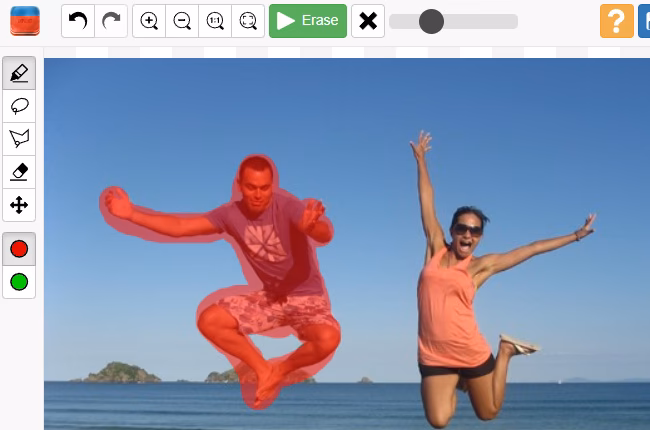Start the Erase process
Screen dimensions: 650x430
point(308,21)
